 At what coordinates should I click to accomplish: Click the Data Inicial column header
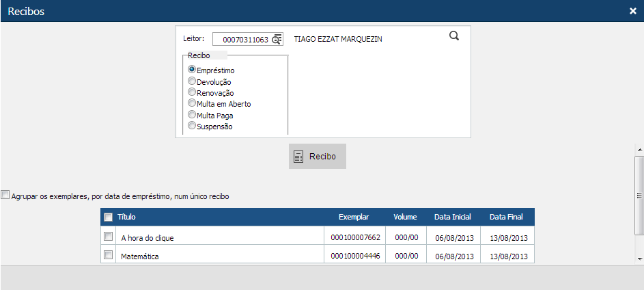pos(452,217)
